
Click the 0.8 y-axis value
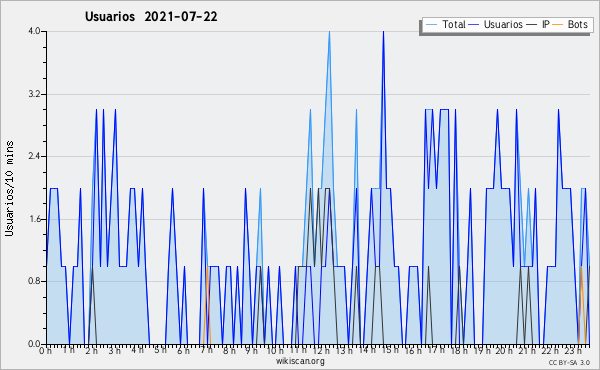pyautogui.click(x=34, y=282)
